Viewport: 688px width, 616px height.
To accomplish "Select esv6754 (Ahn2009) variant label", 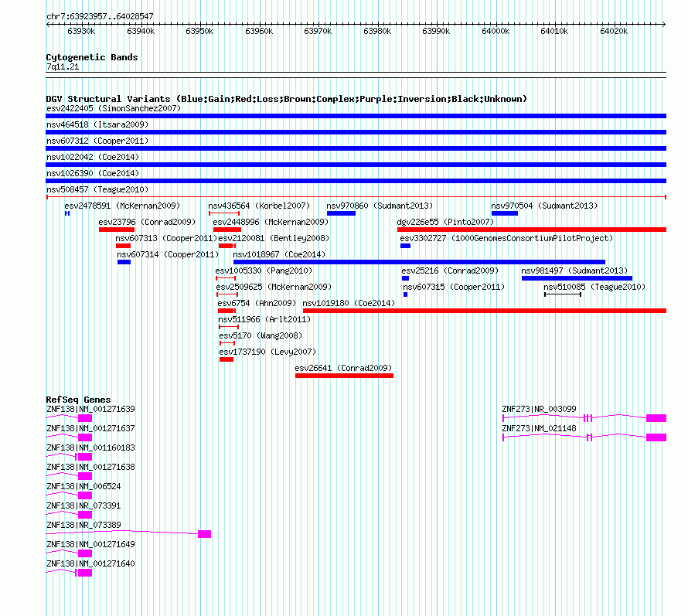I will click(257, 303).
